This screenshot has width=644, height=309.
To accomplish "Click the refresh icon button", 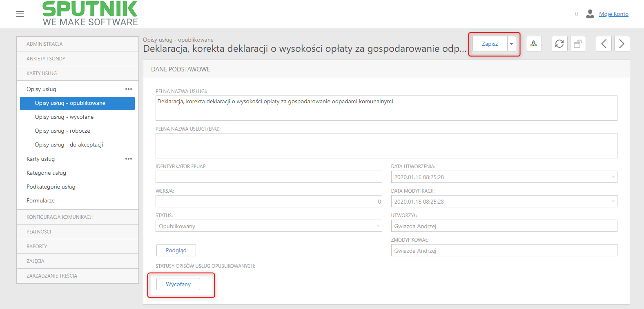I will [x=559, y=44].
